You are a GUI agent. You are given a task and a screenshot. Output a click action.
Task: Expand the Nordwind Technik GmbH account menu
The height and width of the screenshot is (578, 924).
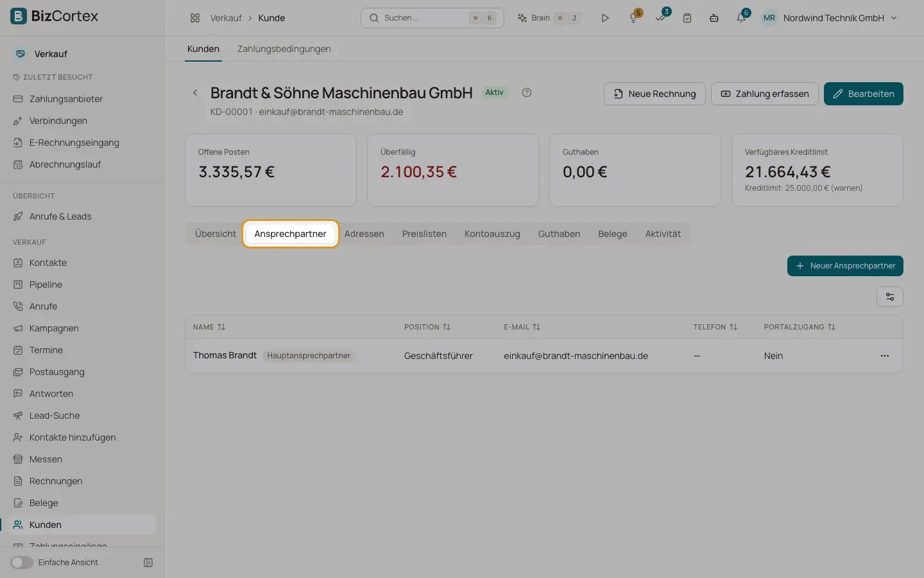tap(829, 18)
